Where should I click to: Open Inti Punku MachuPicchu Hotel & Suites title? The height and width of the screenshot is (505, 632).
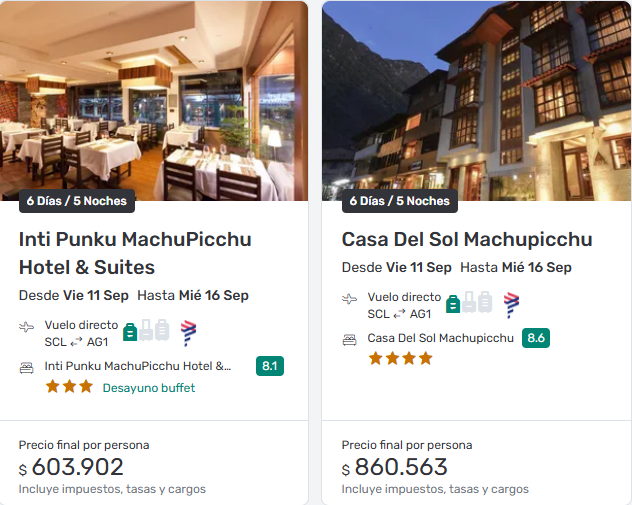[135, 253]
